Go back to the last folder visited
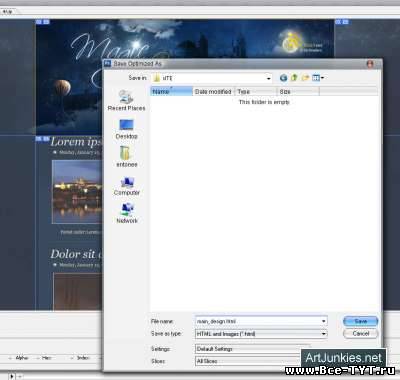 283,78
